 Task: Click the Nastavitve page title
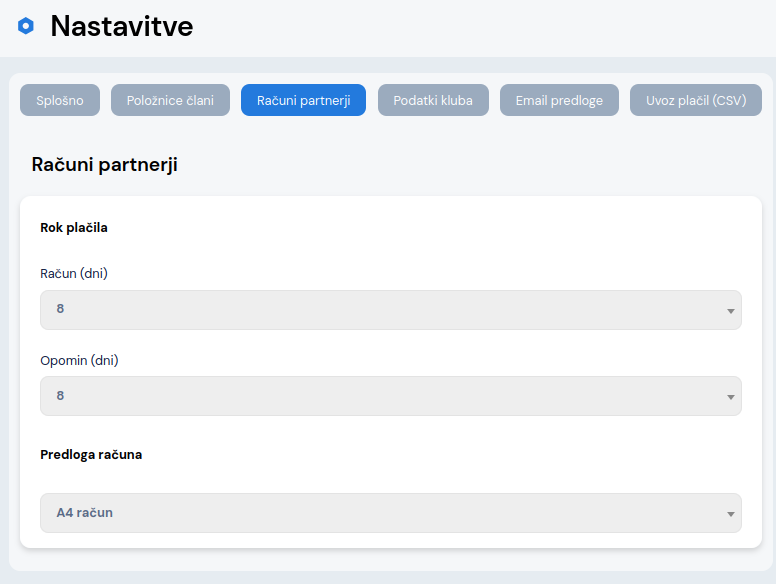coord(121,27)
